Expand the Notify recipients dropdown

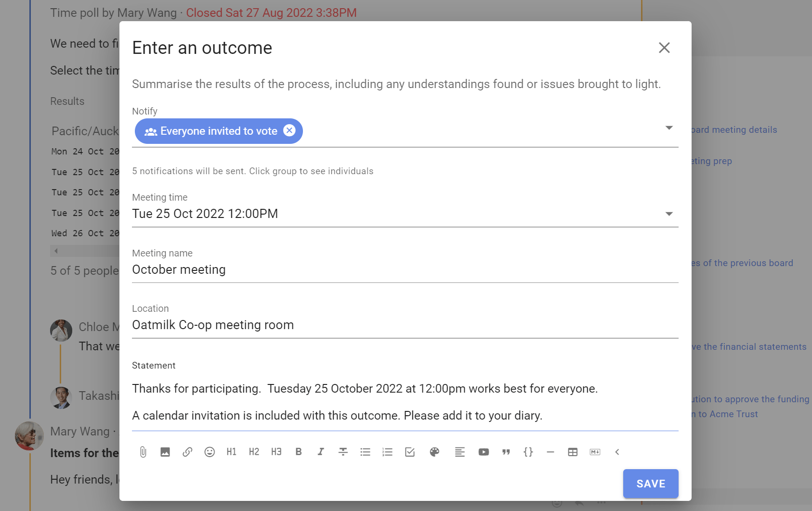(669, 128)
